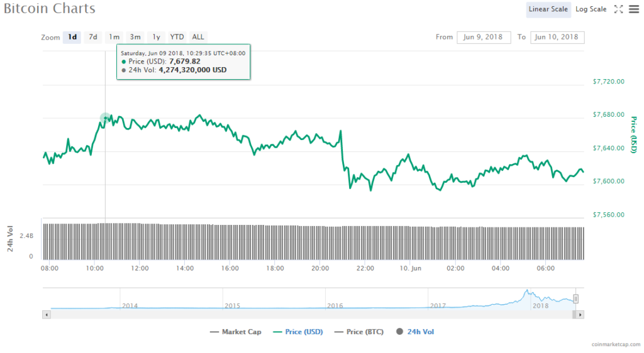This screenshot has width=644, height=353.
Task: Click the $7,640.00 axis label
Action: (x=608, y=148)
